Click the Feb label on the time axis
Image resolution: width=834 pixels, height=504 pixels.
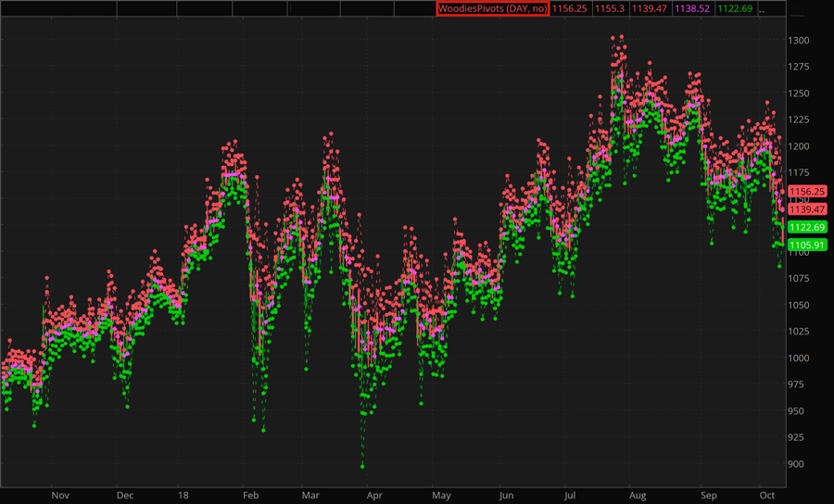tap(250, 496)
